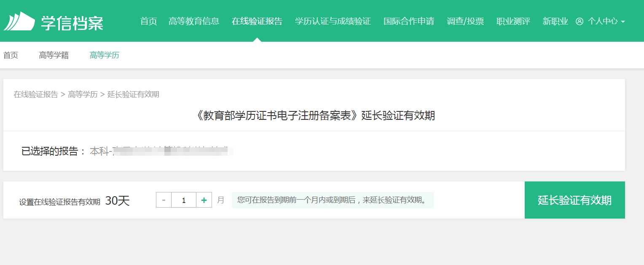Go to 学历认证与成绩验证 page
This screenshot has height=265, width=644.
point(333,21)
